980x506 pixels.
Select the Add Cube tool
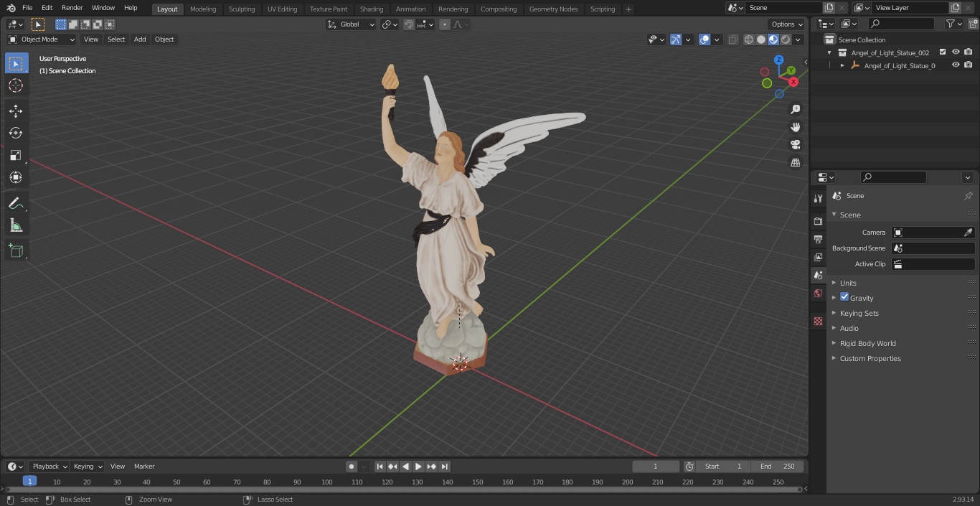click(x=16, y=251)
